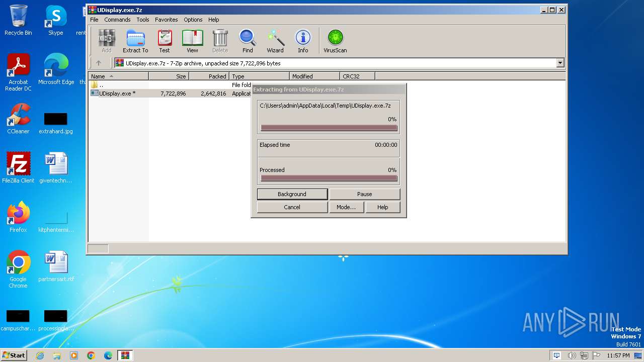Viewport: 644px width, 362px height.
Task: Open Extract To from the toolbar
Action: pos(135,41)
